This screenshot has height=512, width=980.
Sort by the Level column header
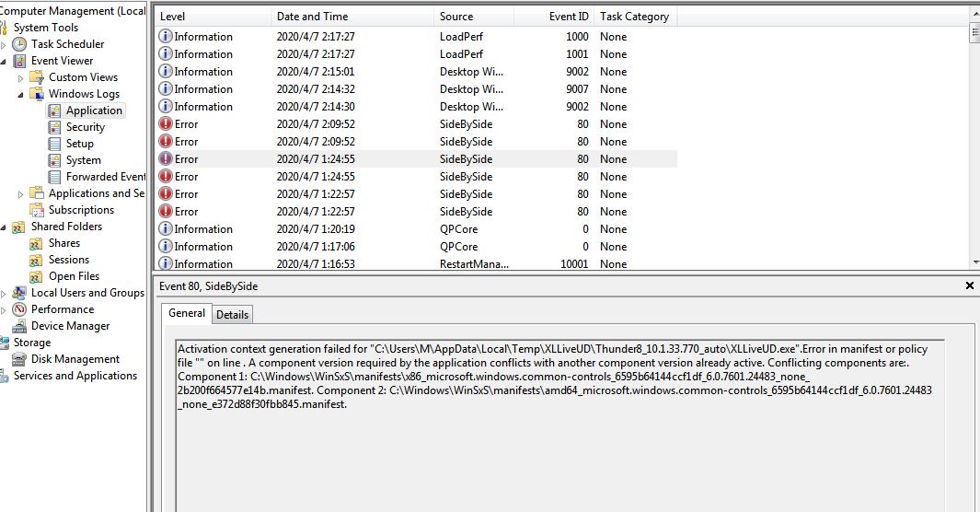pos(213,17)
